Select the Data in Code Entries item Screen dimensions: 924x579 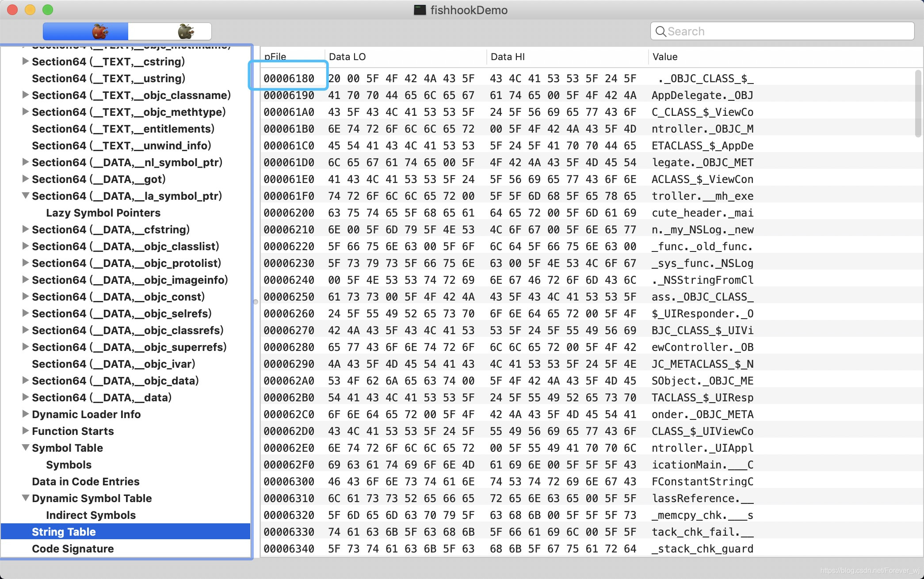click(85, 481)
